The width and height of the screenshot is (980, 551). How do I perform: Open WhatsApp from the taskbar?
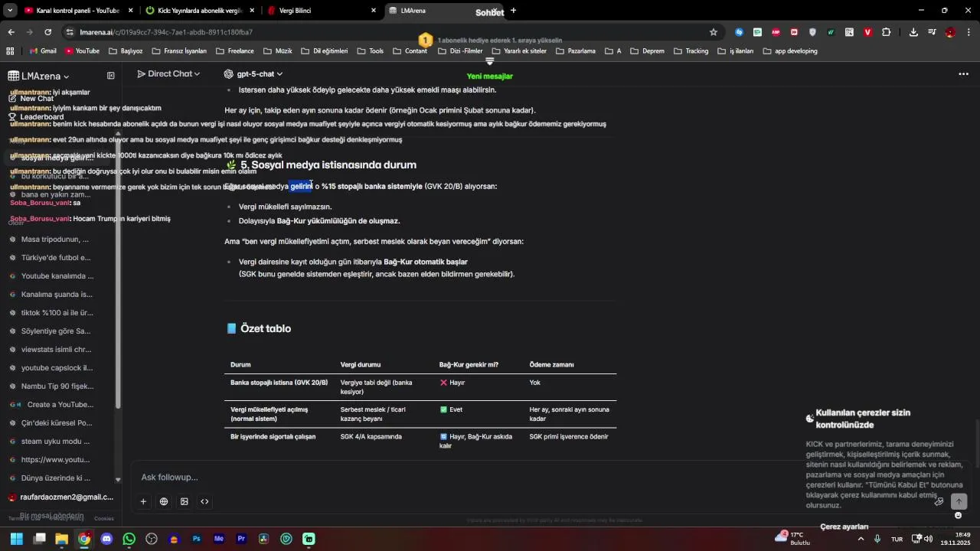pyautogui.click(x=129, y=539)
